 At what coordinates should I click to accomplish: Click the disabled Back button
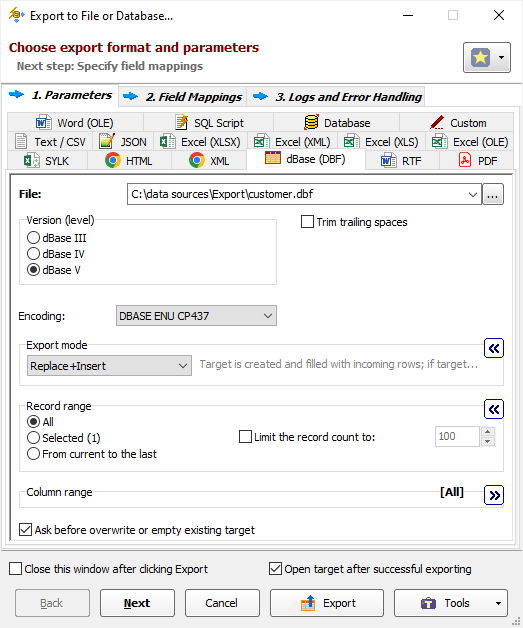(52, 603)
